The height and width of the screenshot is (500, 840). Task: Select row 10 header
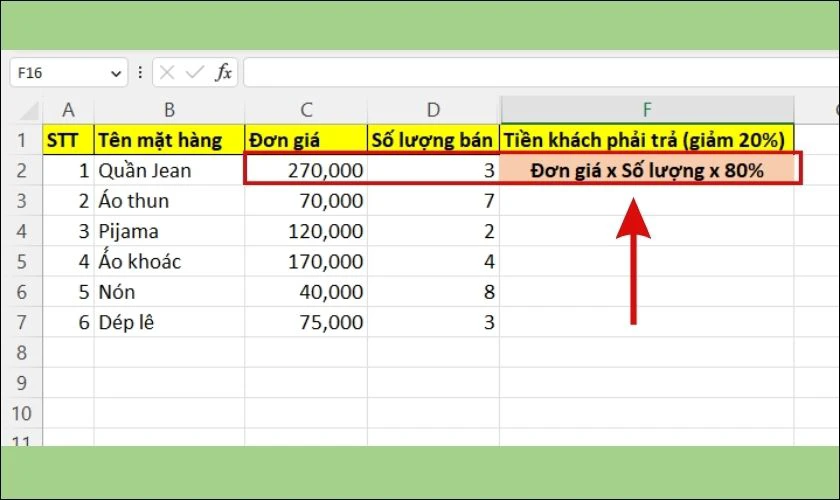(21, 413)
